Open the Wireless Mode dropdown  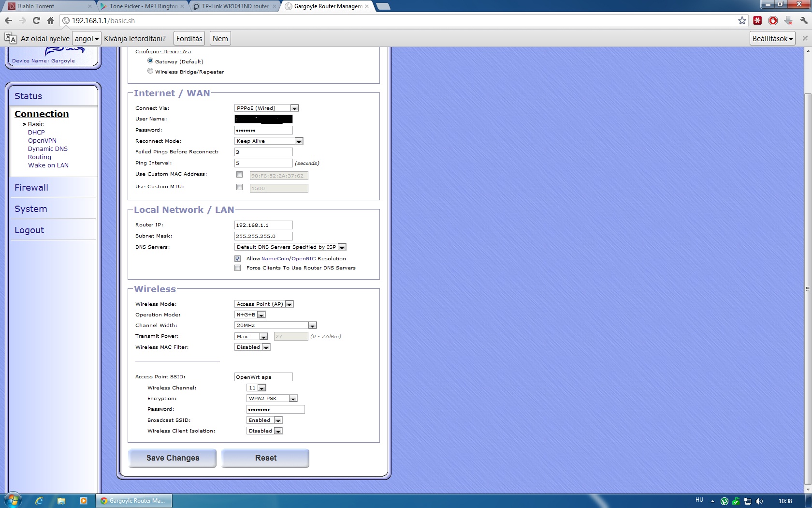(x=264, y=304)
